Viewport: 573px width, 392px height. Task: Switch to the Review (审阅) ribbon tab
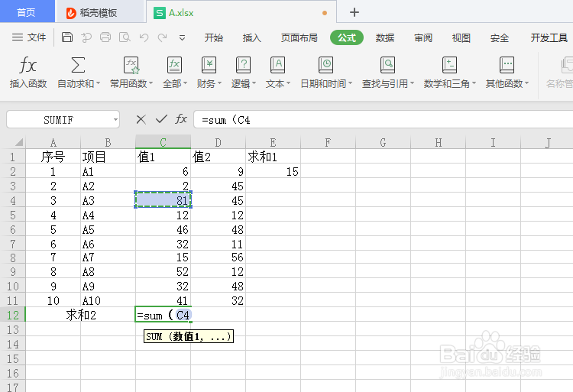(423, 37)
